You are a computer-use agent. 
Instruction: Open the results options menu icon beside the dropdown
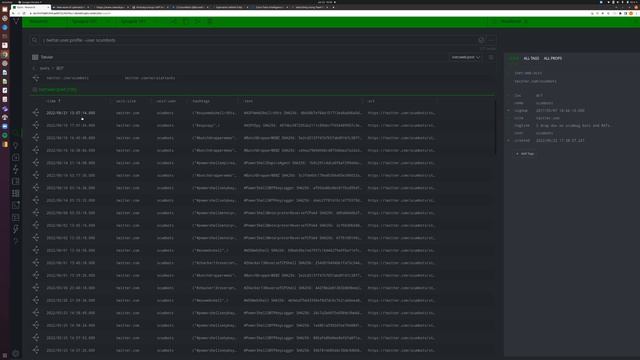pos(491,57)
